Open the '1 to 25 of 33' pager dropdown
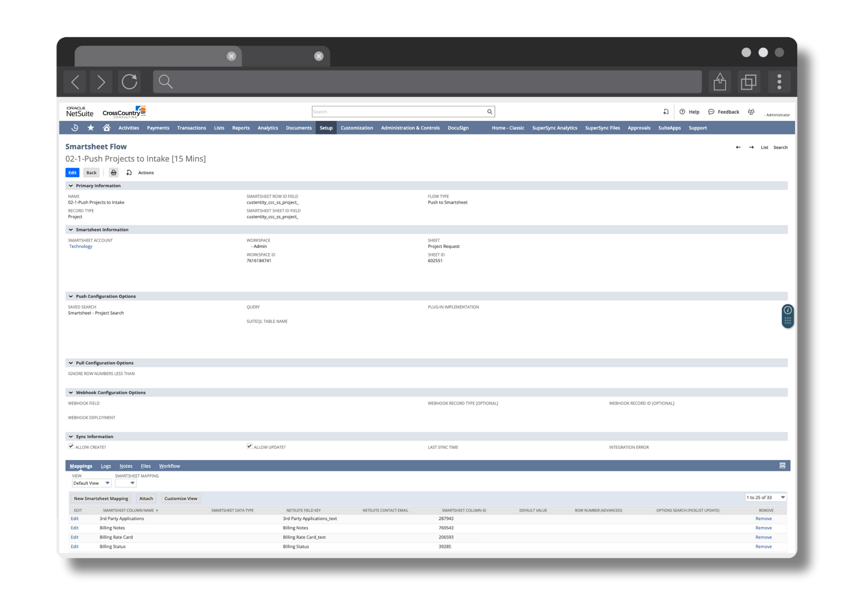This screenshot has height=608, width=868. (766, 497)
